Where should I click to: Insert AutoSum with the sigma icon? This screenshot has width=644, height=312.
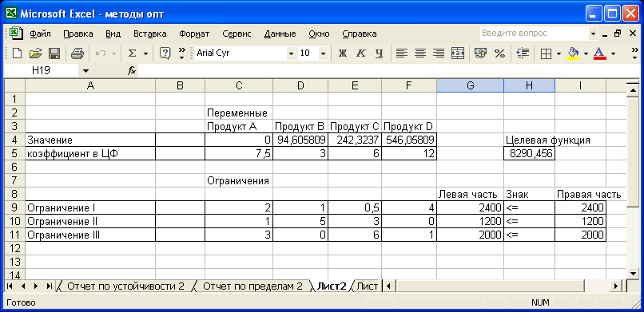[133, 53]
